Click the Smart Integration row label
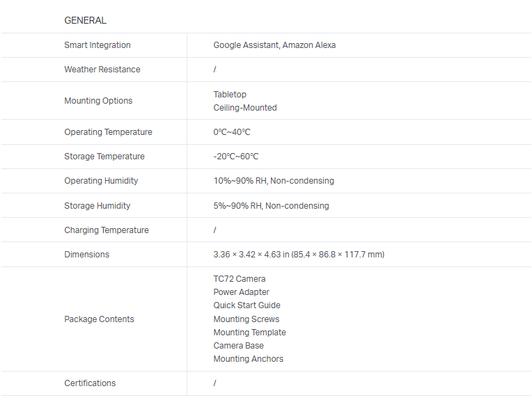 [97, 45]
